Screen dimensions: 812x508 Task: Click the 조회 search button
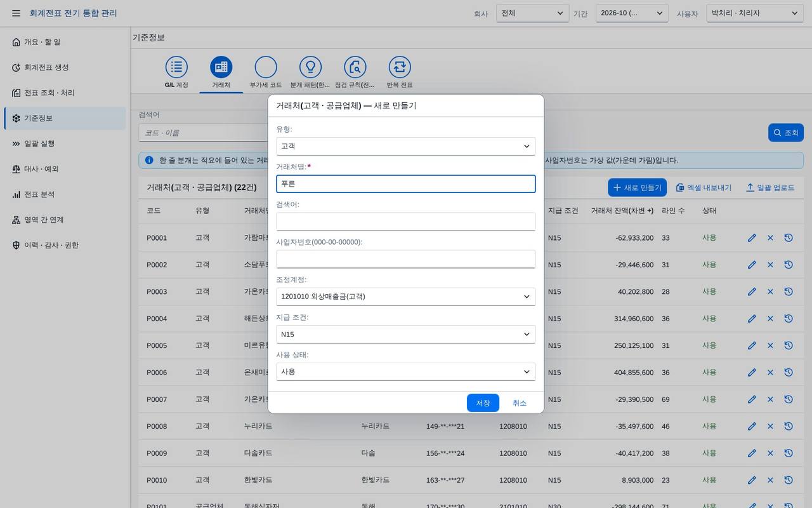(786, 133)
